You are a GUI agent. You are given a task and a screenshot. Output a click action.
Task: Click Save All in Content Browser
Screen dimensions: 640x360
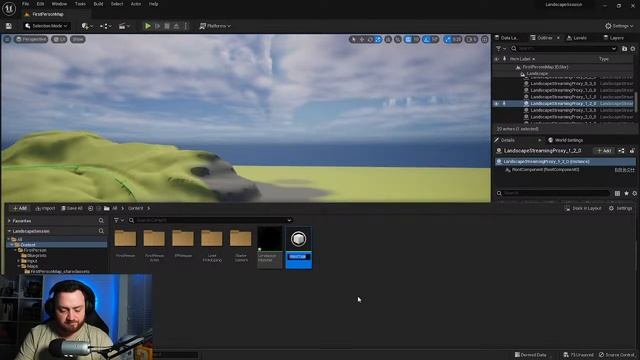[72, 208]
